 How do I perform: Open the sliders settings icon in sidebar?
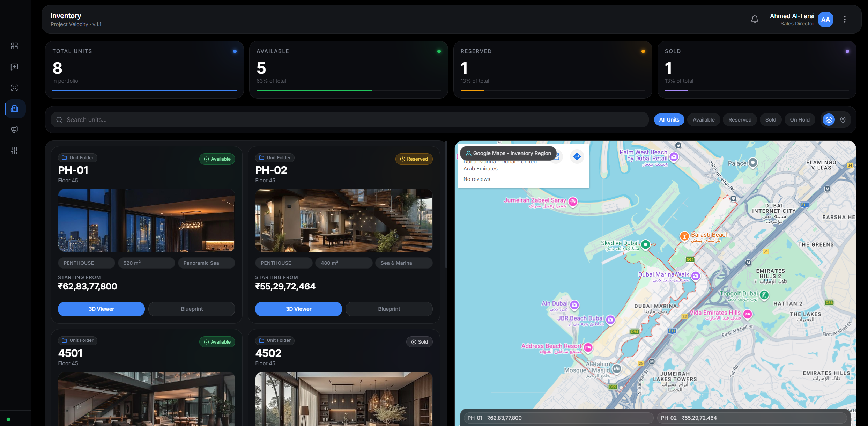coord(14,150)
